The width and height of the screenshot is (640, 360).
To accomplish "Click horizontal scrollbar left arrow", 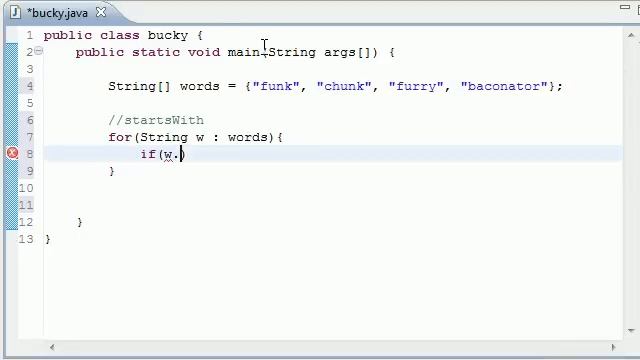I will click(x=52, y=347).
